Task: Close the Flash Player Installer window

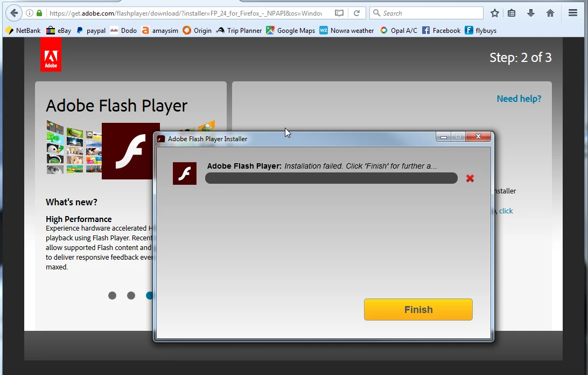Action: click(x=478, y=137)
